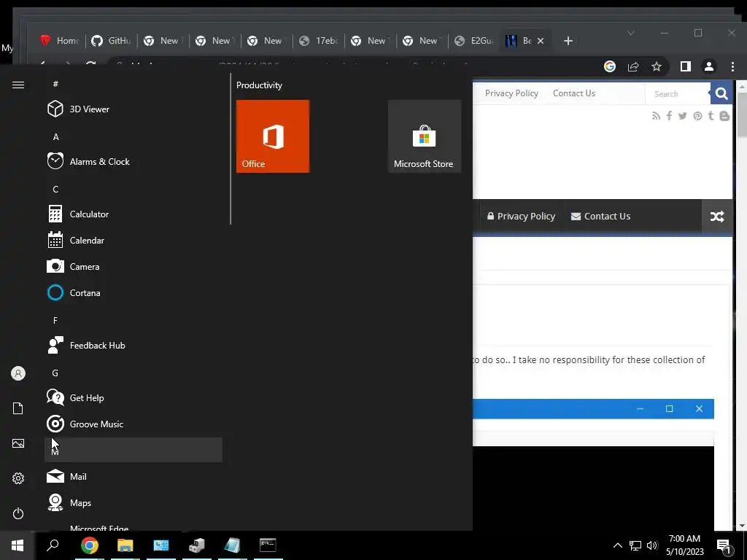The image size is (747, 560).
Task: Open Settings gear in Start sidebar
Action: pyautogui.click(x=18, y=478)
